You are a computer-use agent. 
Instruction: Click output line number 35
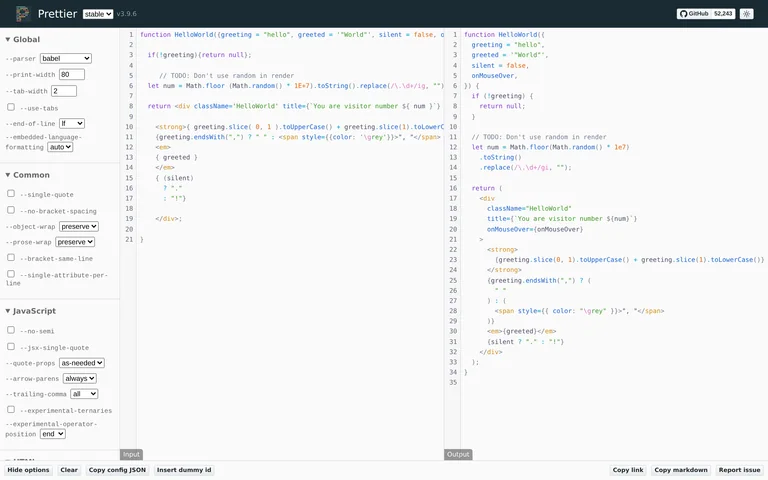tap(453, 383)
